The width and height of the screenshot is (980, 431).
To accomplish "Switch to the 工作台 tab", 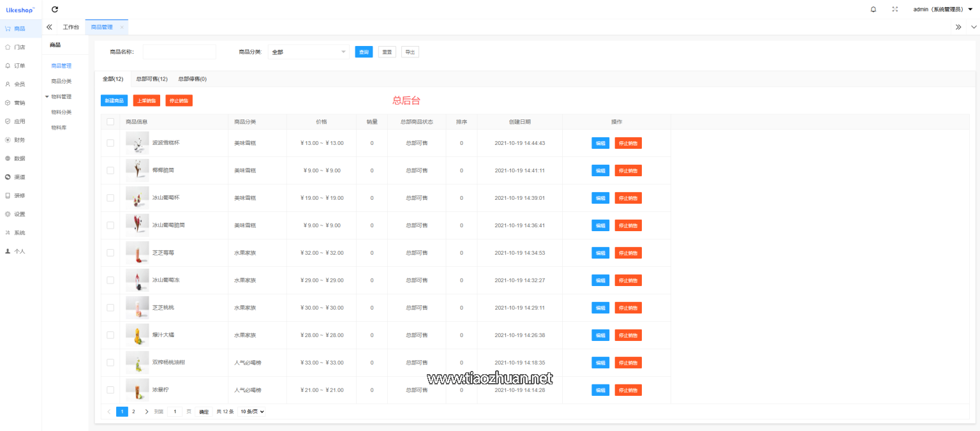I will (71, 27).
